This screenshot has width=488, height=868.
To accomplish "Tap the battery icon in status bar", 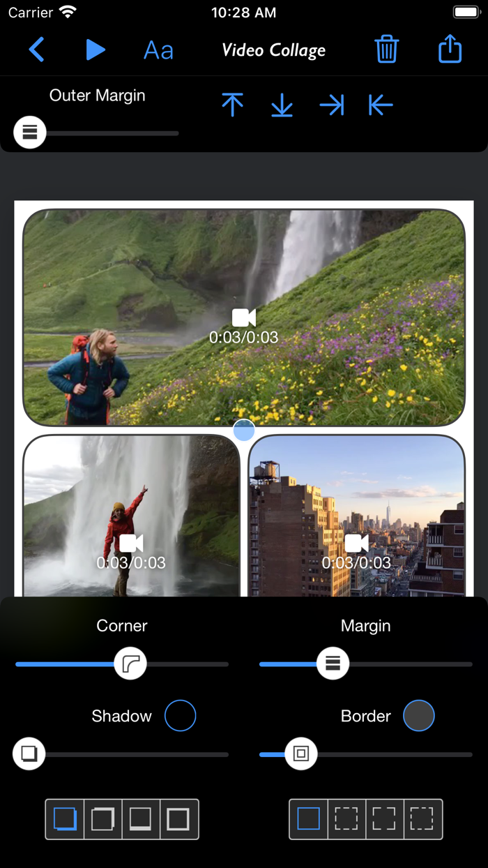I will pos(466,12).
